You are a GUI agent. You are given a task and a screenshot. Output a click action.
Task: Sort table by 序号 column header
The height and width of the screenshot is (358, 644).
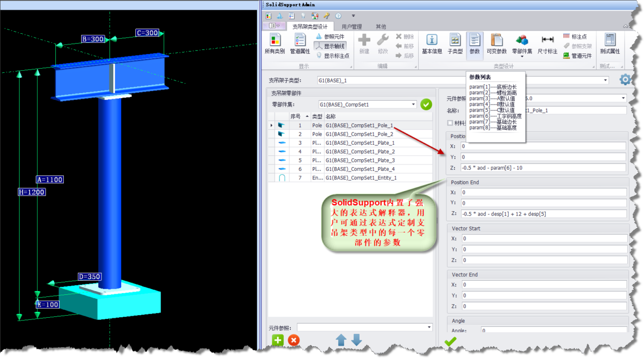pyautogui.click(x=299, y=116)
